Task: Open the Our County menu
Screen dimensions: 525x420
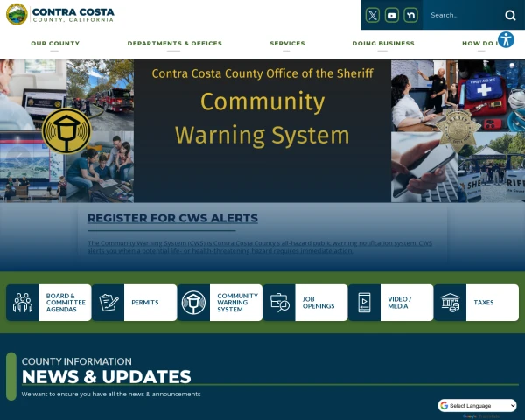Action: coord(55,43)
